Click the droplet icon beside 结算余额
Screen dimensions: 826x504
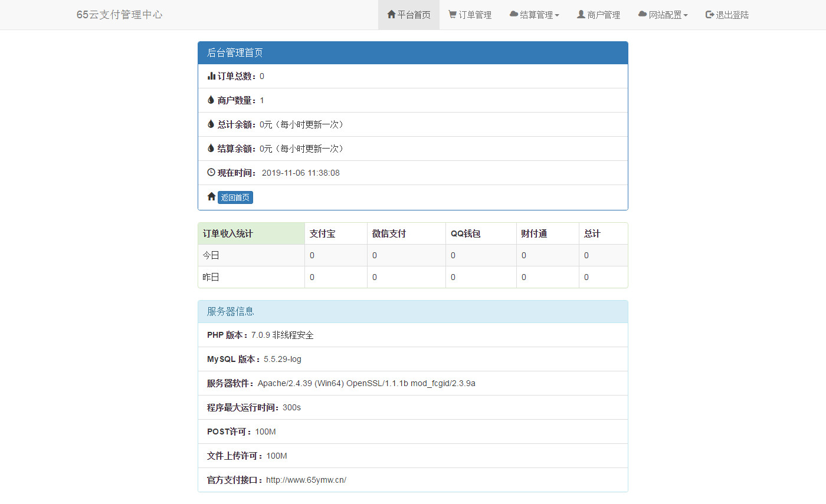(x=211, y=149)
